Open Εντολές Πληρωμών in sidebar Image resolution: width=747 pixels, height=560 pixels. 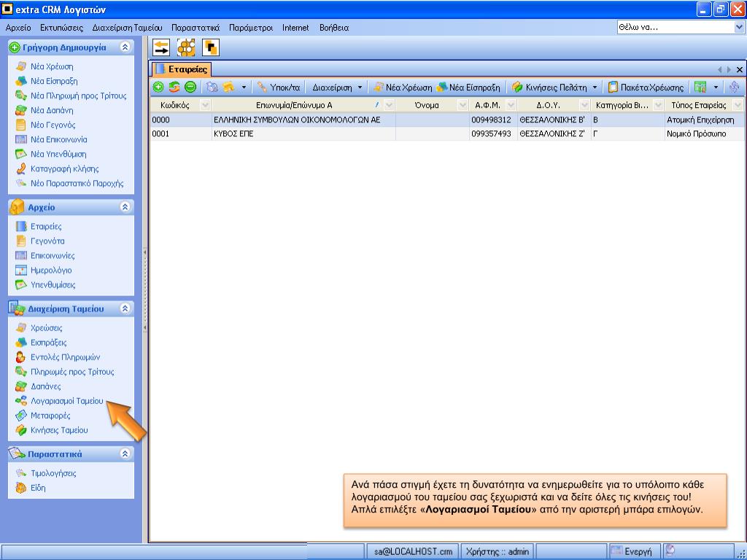(65, 357)
